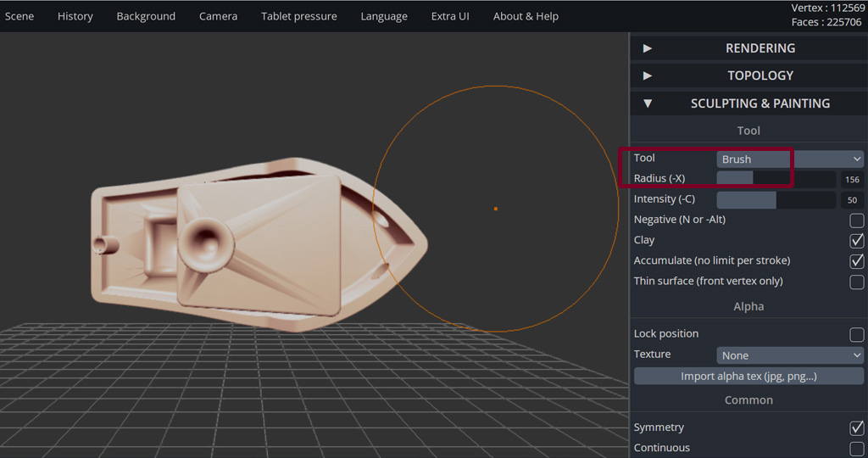Screen dimensions: 868x458
Task: Open the Extra UI menu
Action: coord(450,16)
